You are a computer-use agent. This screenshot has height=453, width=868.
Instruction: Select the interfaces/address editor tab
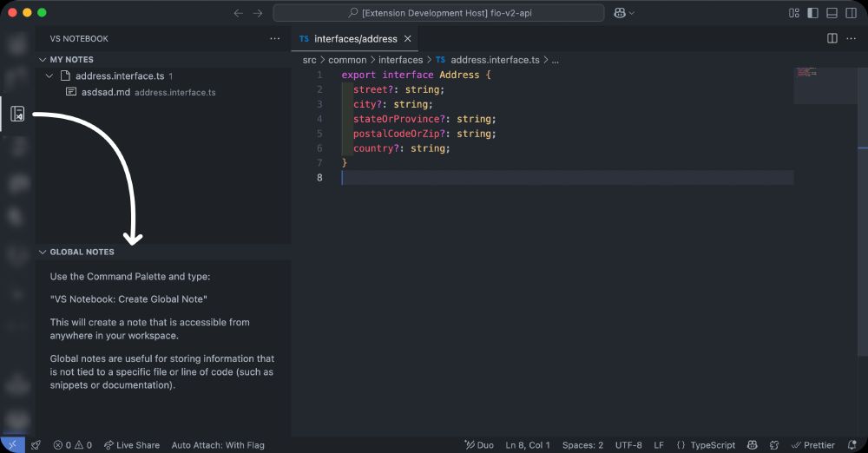[x=355, y=39]
